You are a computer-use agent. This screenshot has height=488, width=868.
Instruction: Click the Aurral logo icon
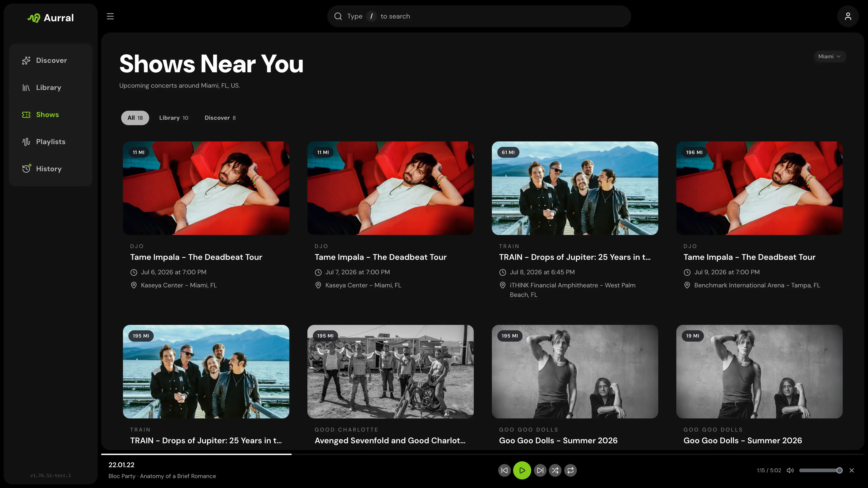click(x=34, y=18)
